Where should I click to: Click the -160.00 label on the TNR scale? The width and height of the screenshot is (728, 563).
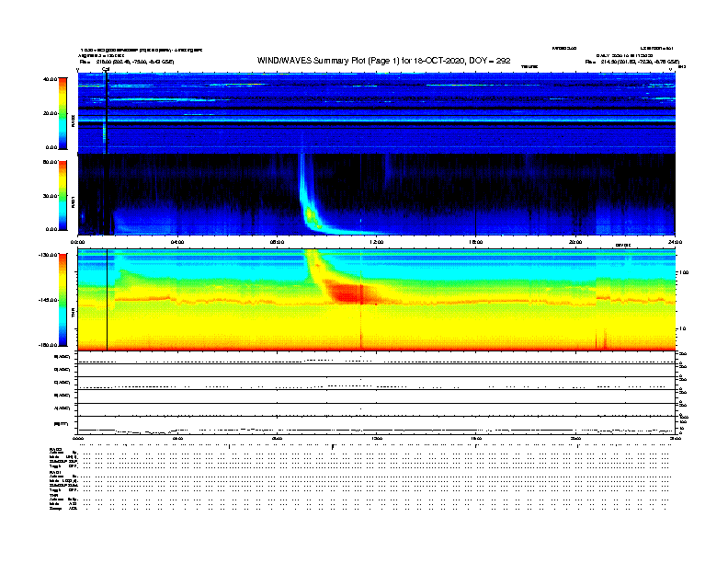(49, 345)
